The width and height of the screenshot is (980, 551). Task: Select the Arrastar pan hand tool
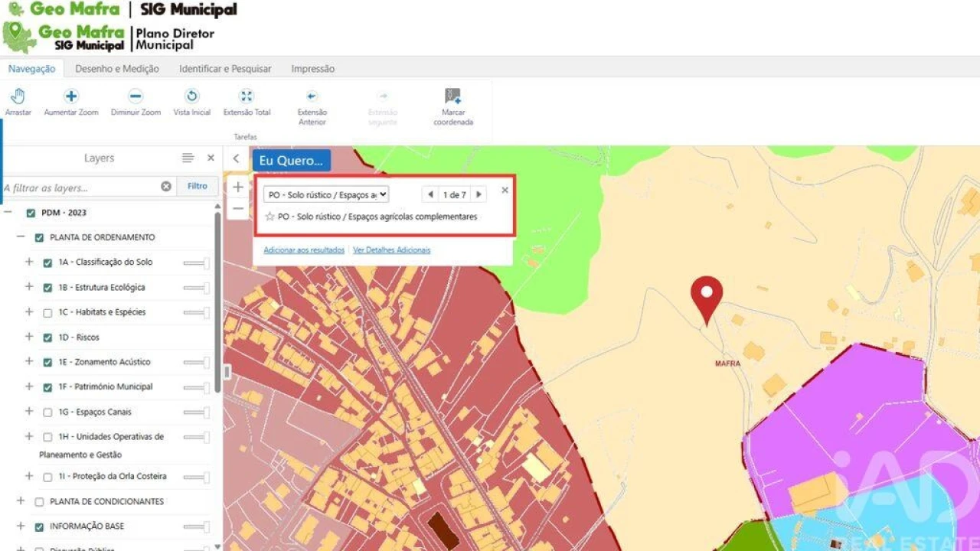point(18,96)
